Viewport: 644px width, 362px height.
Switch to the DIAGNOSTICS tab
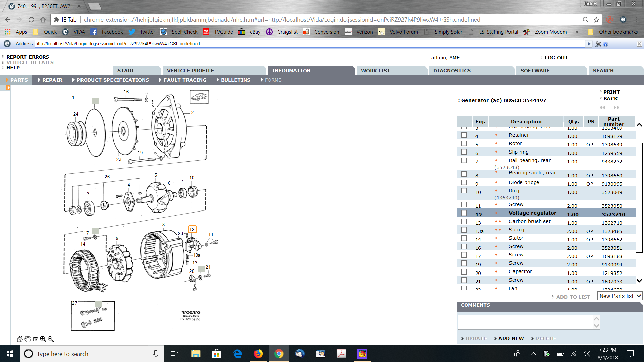pyautogui.click(x=452, y=71)
